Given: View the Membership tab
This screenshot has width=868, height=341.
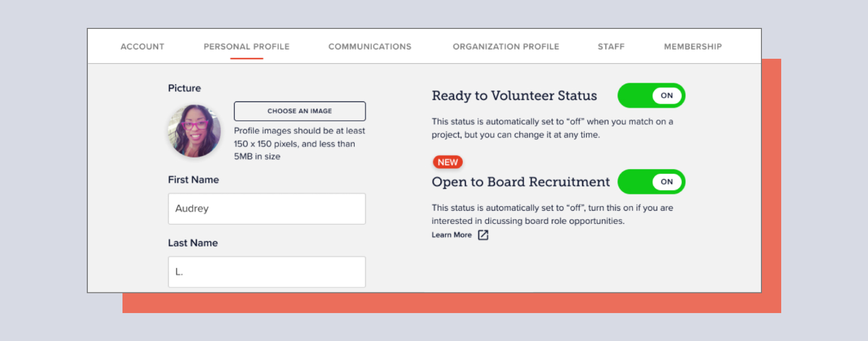Looking at the screenshot, I should click(693, 47).
